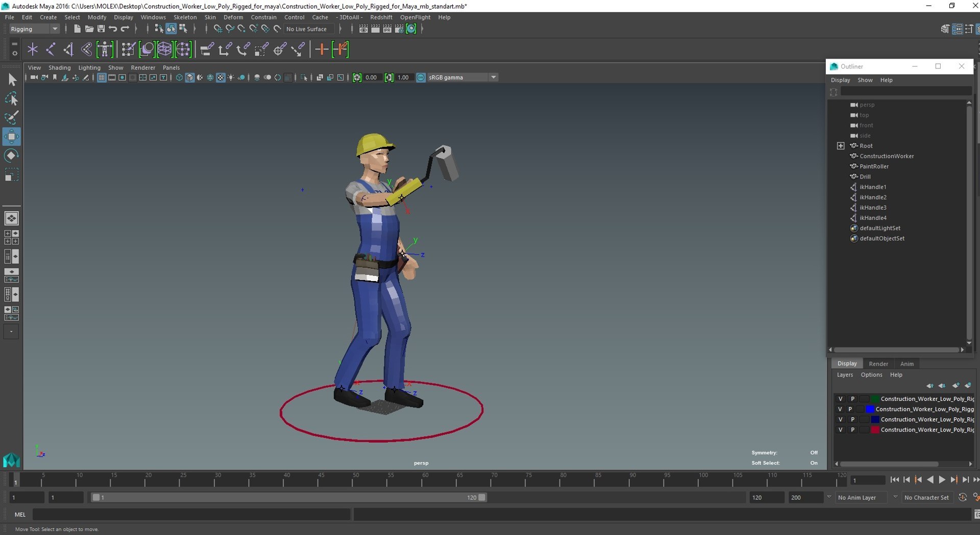Switch to the Render layer tab

tap(878, 364)
